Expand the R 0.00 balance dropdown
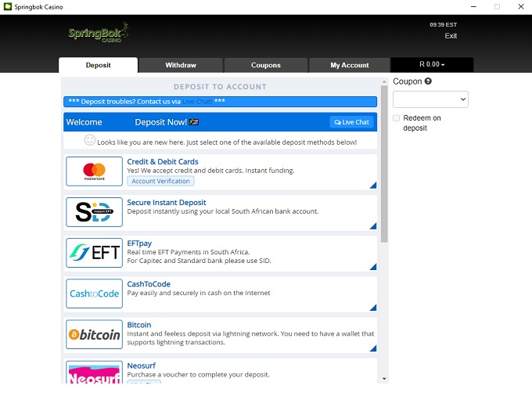Screen dimensions: 532x400 click(432, 65)
